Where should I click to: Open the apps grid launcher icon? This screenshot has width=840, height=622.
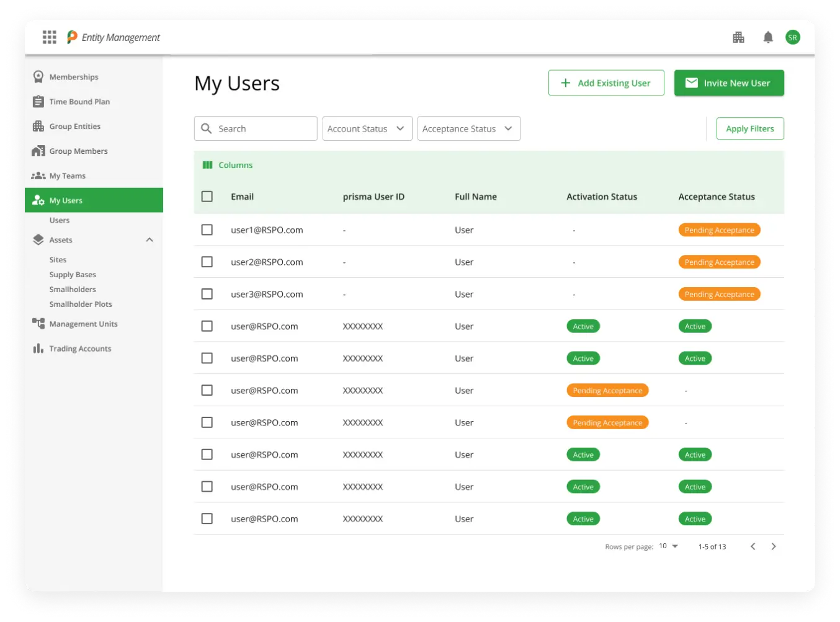pos(50,37)
